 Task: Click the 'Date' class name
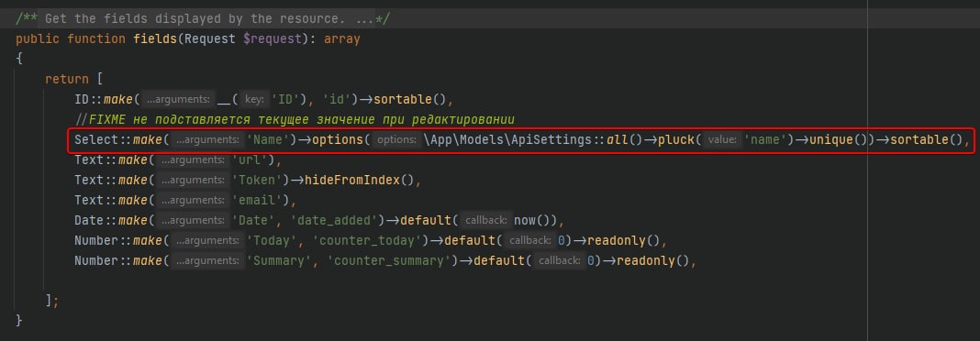(x=89, y=221)
